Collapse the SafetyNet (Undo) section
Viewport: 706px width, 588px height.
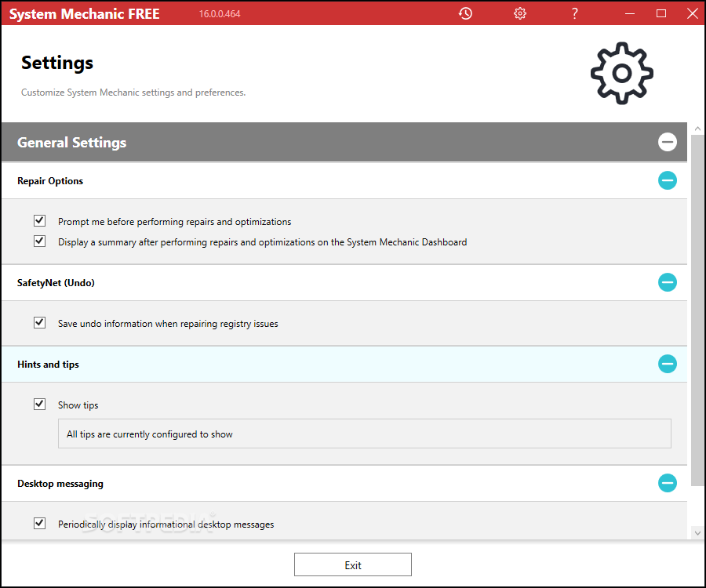point(668,282)
